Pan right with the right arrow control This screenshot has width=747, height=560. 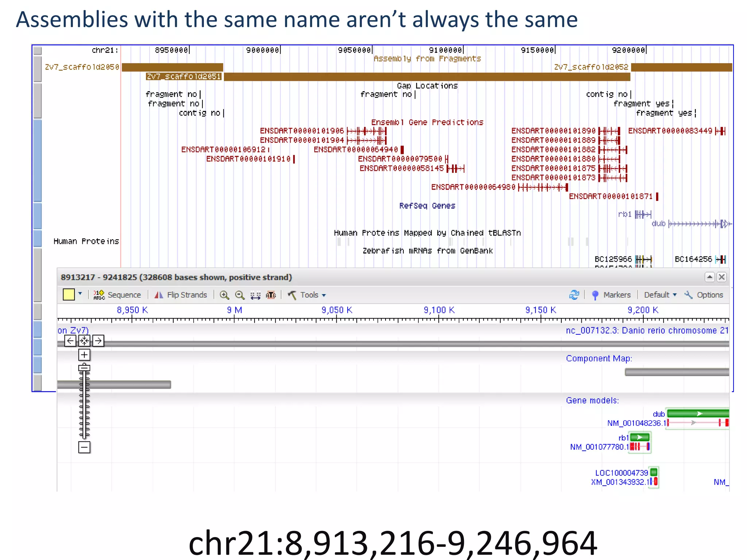click(98, 341)
